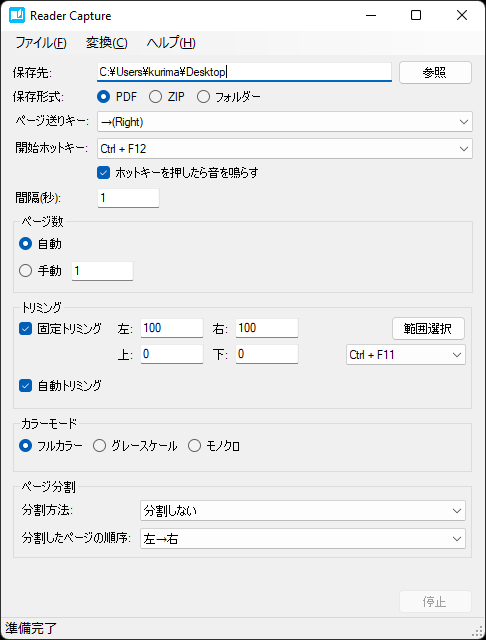Open the ファイル(F) menu
The image size is (486, 640).
click(41, 43)
